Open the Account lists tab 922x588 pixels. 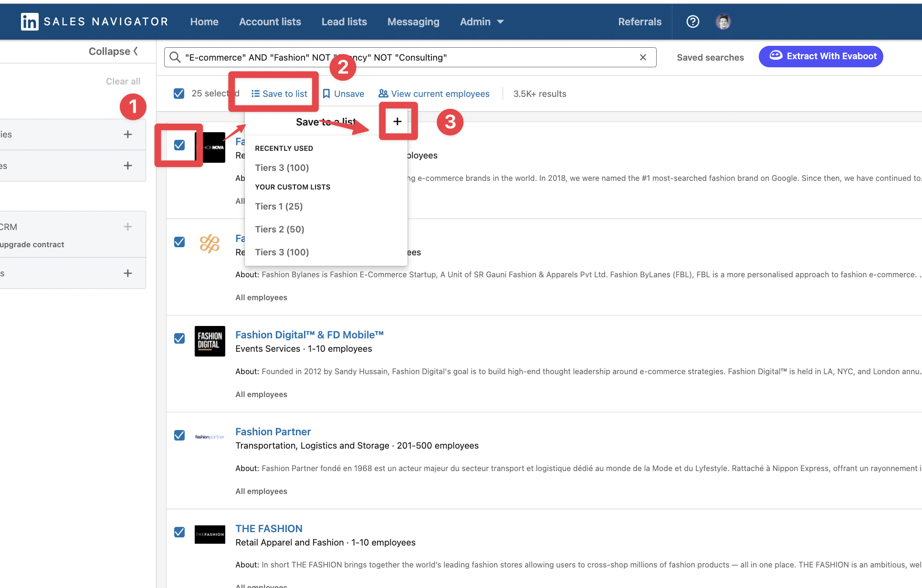tap(269, 21)
